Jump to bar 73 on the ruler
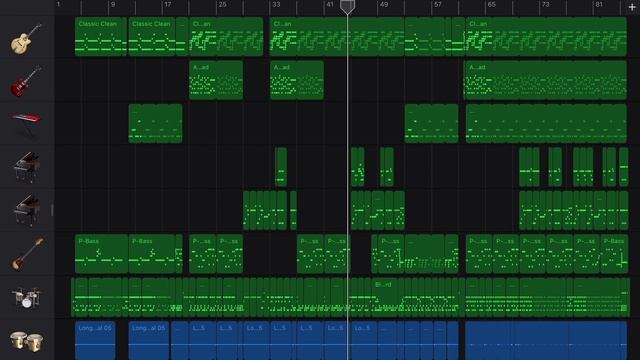This screenshot has height=360, width=640. click(545, 4)
